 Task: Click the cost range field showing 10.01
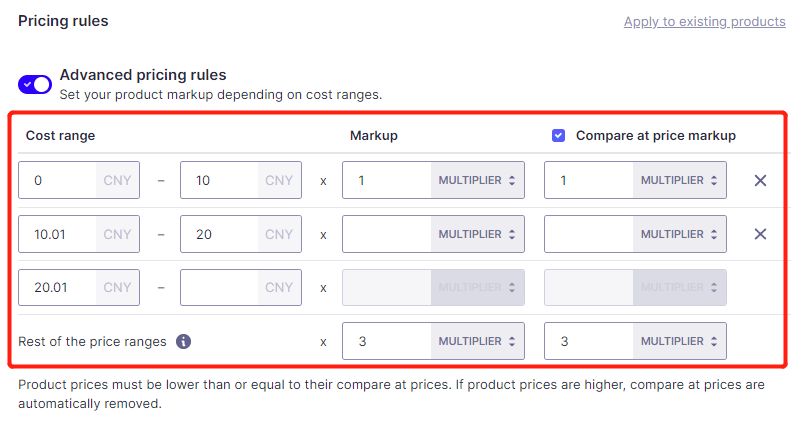[57, 234]
